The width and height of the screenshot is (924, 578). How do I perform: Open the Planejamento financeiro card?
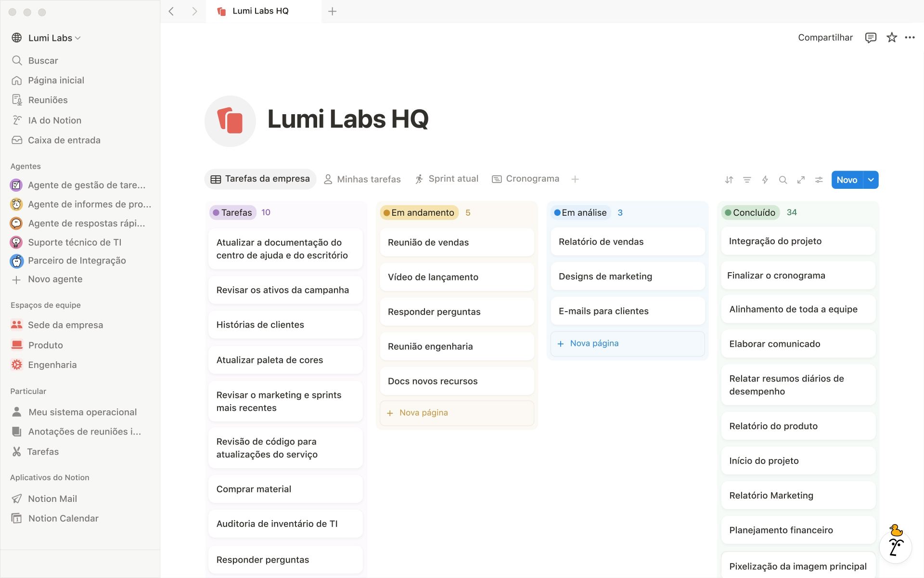pos(798,530)
